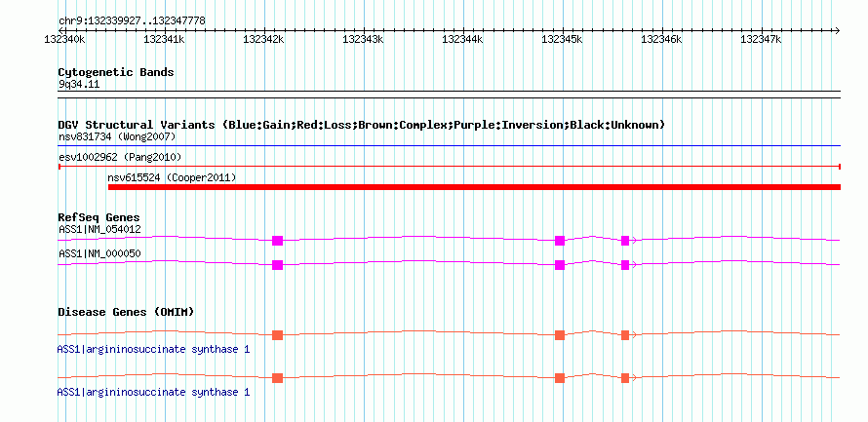
Task: Click the 132347k ruler tick label
Action: coord(761,39)
